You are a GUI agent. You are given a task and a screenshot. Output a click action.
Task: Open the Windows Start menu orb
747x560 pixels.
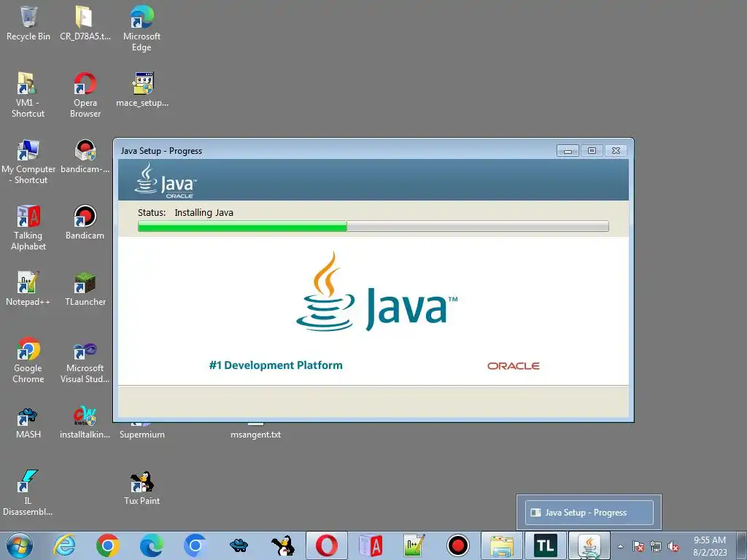[x=20, y=545]
